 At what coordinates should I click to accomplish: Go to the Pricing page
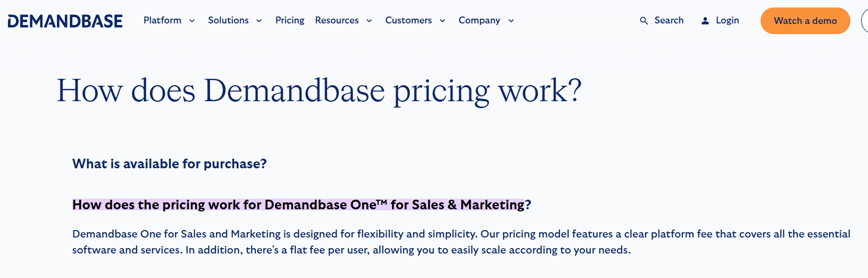[x=290, y=20]
